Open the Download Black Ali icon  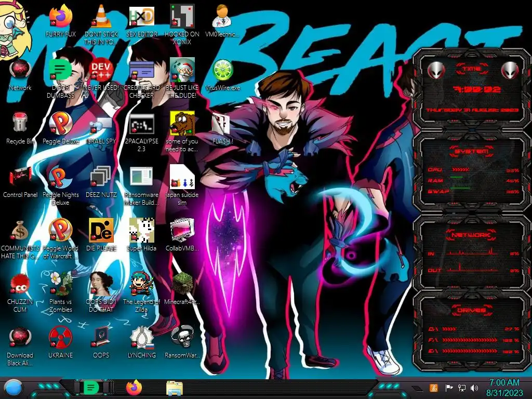tap(20, 337)
